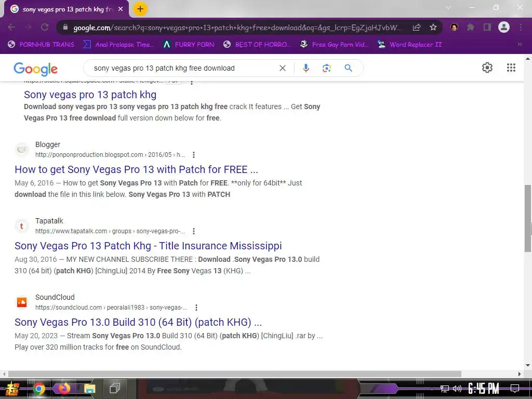Screen dimensions: 532x399
Task: Click the SoundCloud site favicon
Action: 22,302
